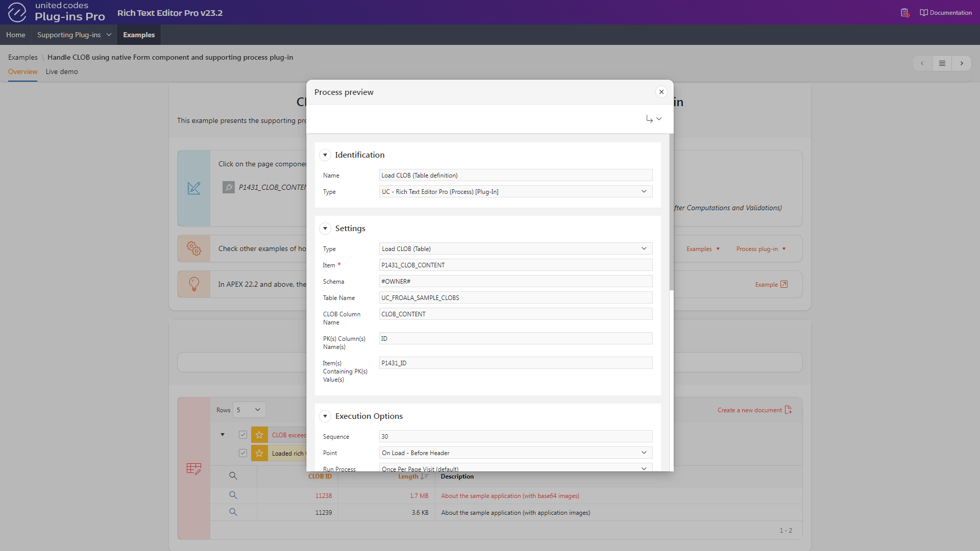980x551 pixels.
Task: Open the clipboard icon beside Documentation
Action: coord(904,13)
